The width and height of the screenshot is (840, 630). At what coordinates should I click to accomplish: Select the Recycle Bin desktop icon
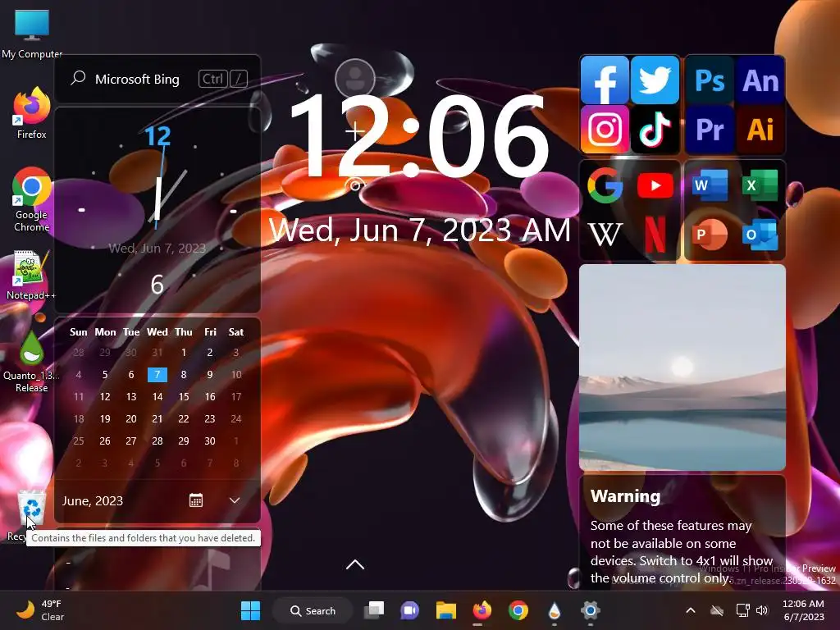pos(31,509)
